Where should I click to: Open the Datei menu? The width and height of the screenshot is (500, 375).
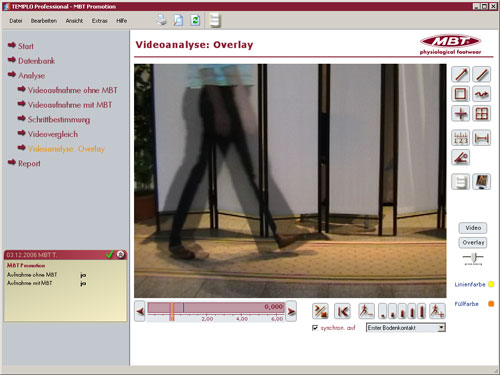coord(16,21)
